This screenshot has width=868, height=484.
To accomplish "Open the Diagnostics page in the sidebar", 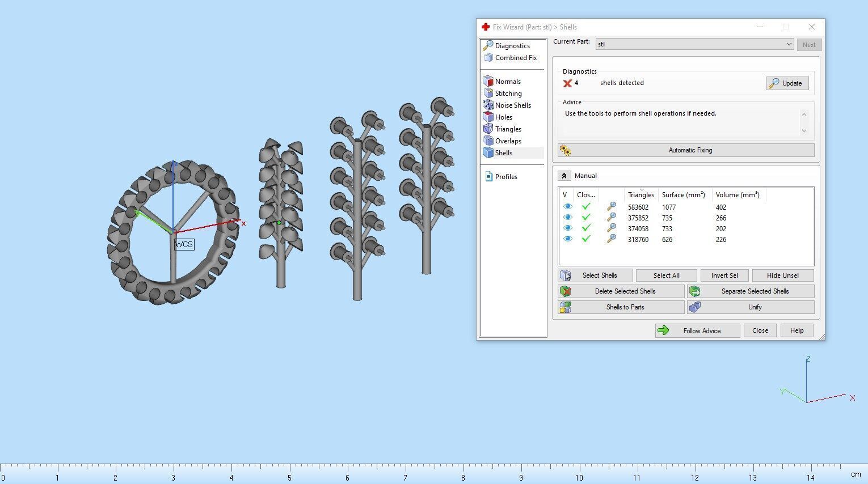I will (x=512, y=45).
